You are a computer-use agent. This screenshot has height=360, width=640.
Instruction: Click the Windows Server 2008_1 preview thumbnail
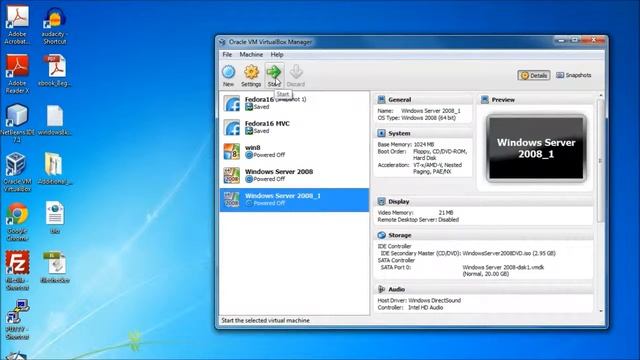536,148
